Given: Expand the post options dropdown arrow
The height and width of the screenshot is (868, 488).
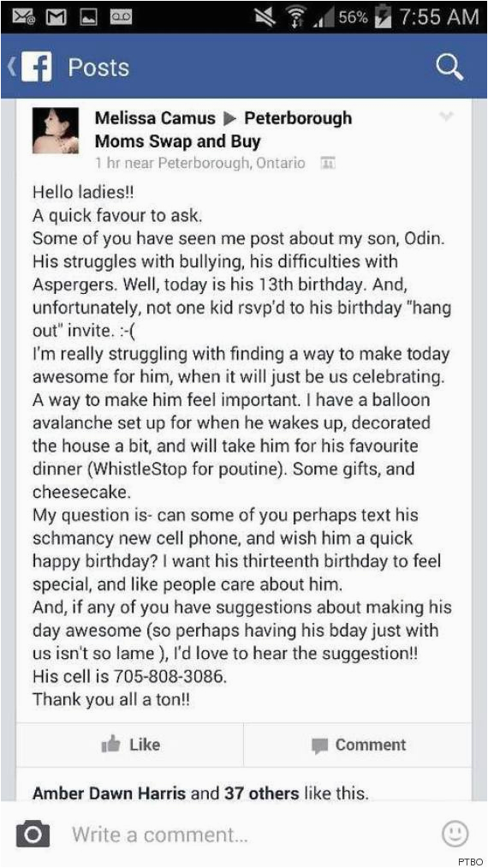Looking at the screenshot, I should [446, 117].
